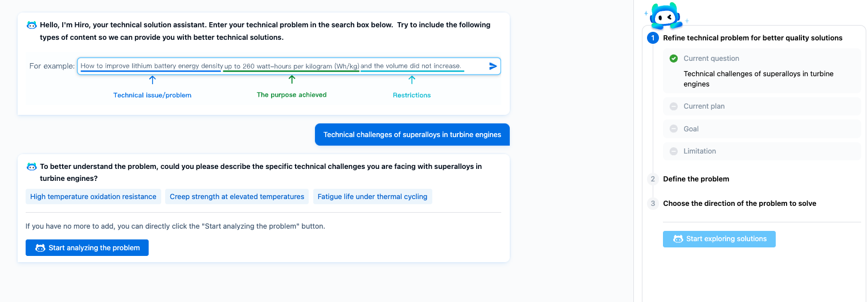Click grey status icon beside Goal

pos(674,129)
